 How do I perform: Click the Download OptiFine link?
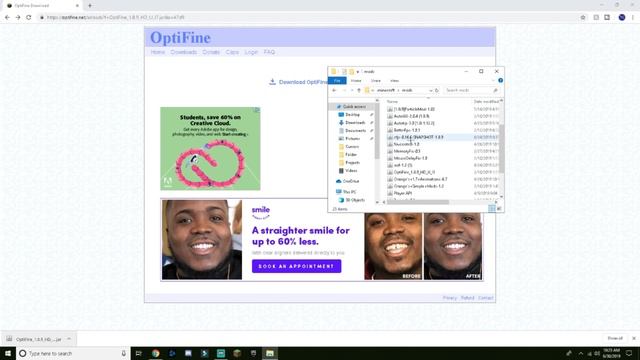[299, 82]
